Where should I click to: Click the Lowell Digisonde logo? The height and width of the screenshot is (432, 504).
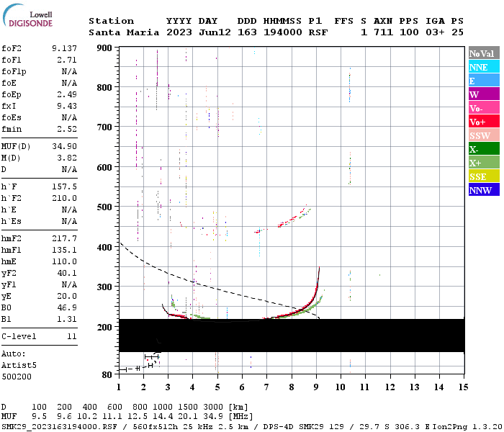pyautogui.click(x=27, y=15)
